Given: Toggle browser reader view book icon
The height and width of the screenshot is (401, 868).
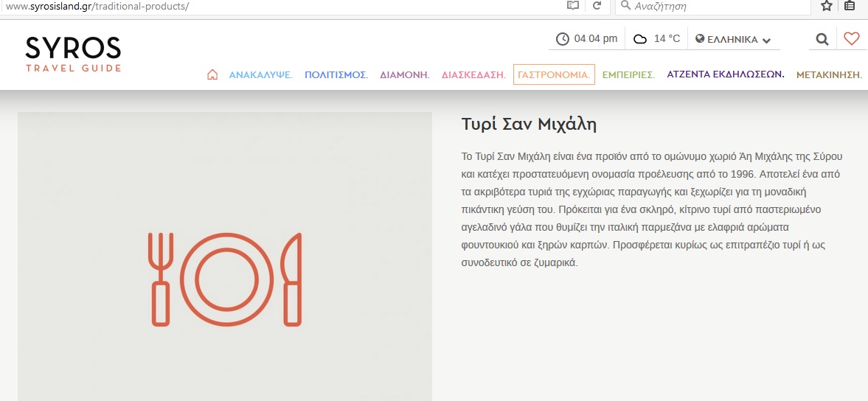Looking at the screenshot, I should (573, 6).
